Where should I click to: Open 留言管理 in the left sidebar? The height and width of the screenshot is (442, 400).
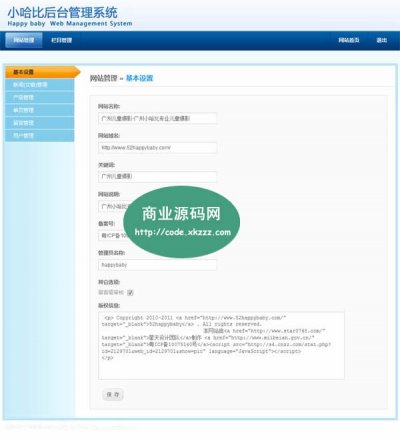click(39, 123)
